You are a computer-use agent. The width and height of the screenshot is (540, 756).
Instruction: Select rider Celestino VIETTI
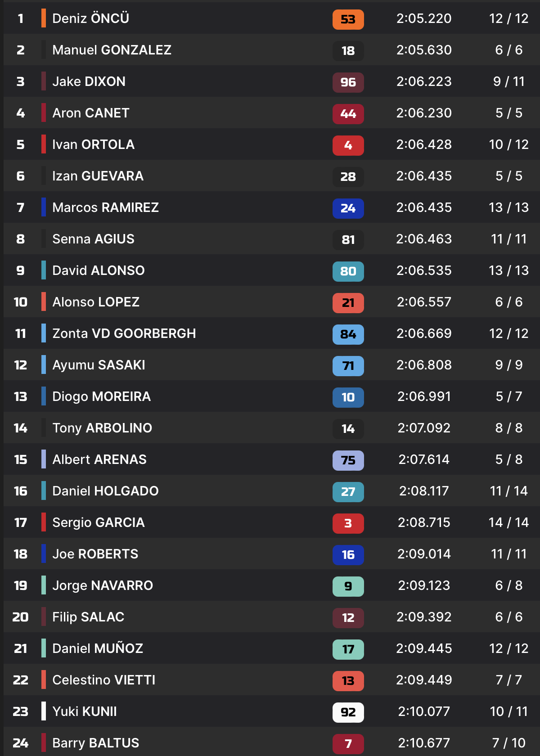click(103, 680)
